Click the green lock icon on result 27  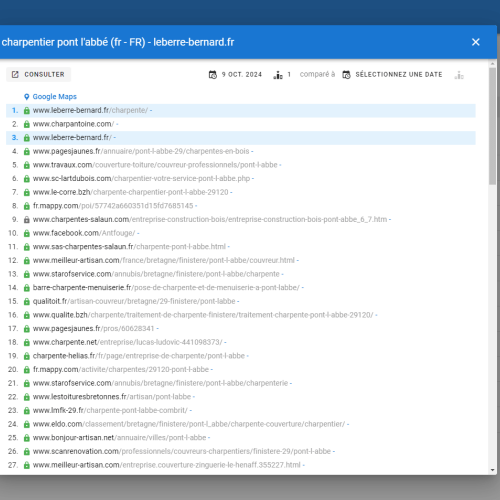pos(27,466)
